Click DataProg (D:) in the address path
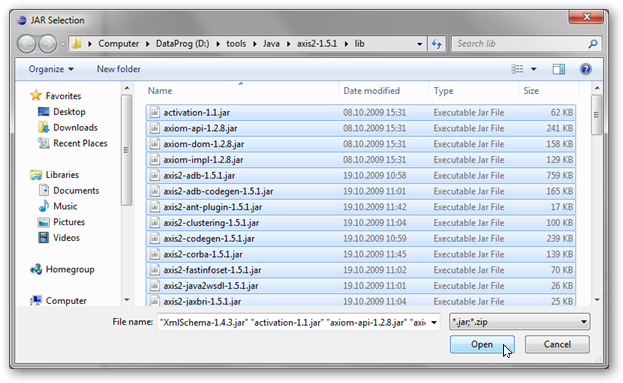Screen dimensions: 623x383 [x=182, y=43]
